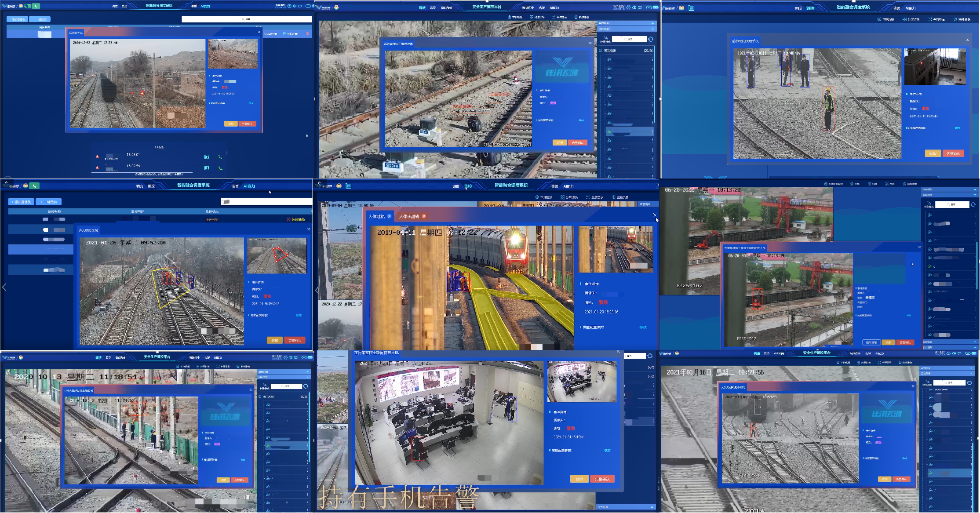Switch to the 人体未越轨 tab
This screenshot has height=513, width=980.
point(409,216)
